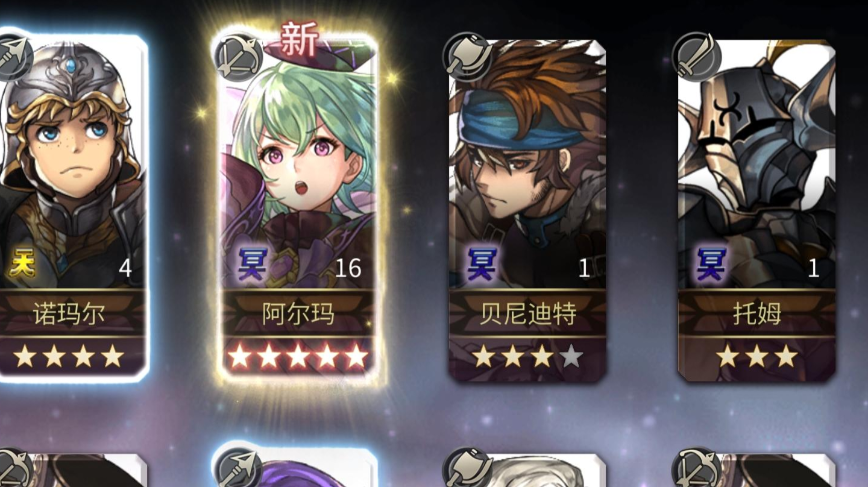Click the five-star rating row of 阿尔玛
The width and height of the screenshot is (868, 487).
tap(298, 357)
